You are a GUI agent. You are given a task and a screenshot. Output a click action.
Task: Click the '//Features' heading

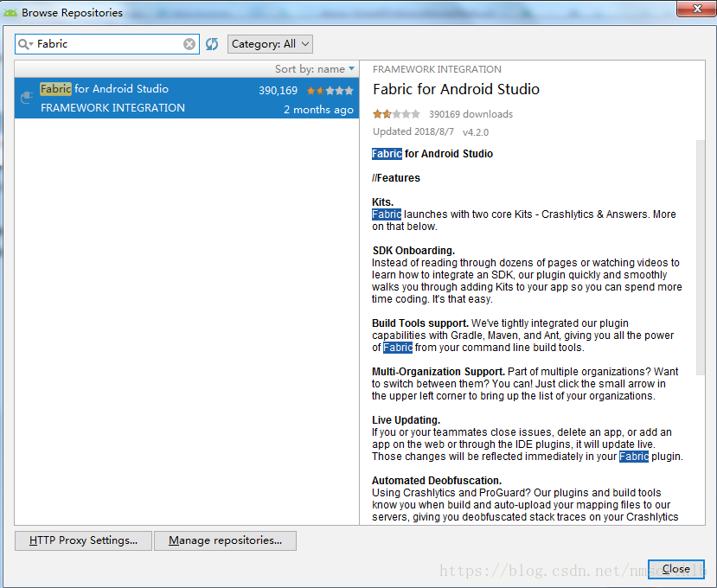[396, 178]
